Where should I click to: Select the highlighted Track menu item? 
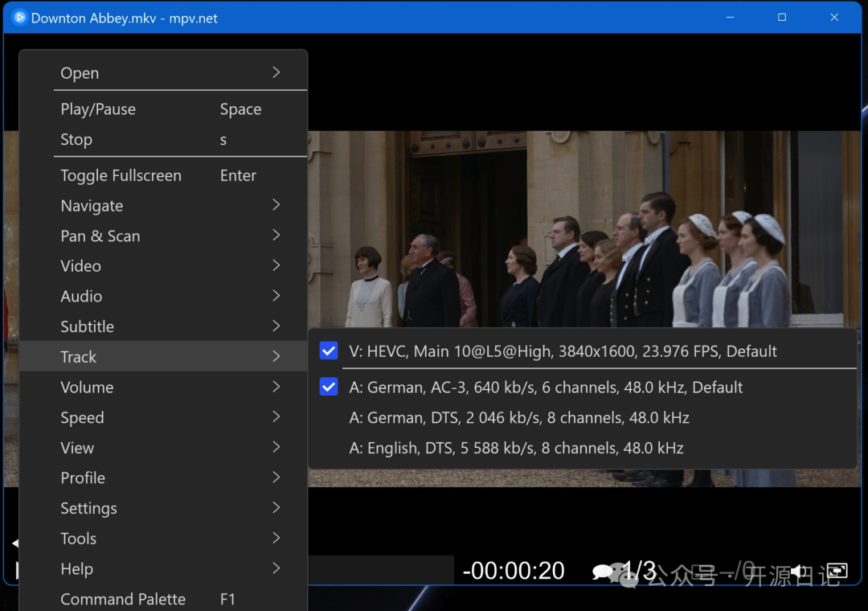[x=163, y=356]
